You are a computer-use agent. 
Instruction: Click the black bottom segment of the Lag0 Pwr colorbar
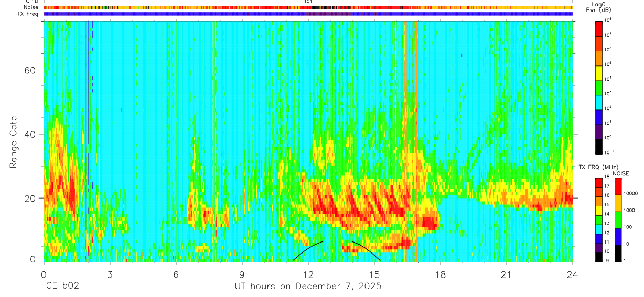click(598, 147)
